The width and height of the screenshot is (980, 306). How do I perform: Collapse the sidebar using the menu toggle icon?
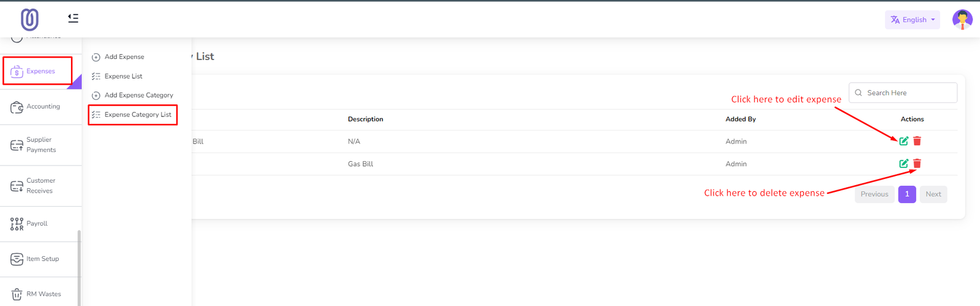point(73,18)
